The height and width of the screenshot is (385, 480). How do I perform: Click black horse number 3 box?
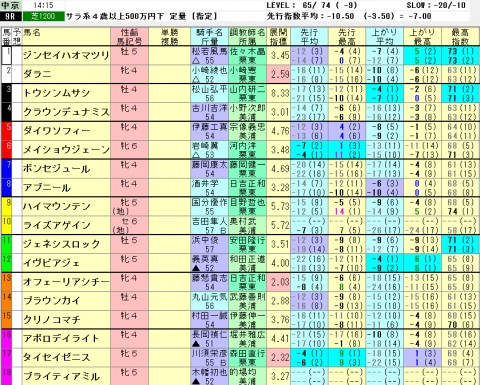(7, 93)
